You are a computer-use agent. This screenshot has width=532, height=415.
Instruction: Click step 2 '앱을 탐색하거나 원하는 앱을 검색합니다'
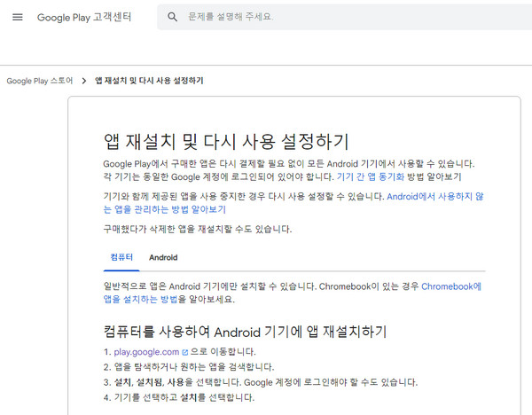click(194, 367)
